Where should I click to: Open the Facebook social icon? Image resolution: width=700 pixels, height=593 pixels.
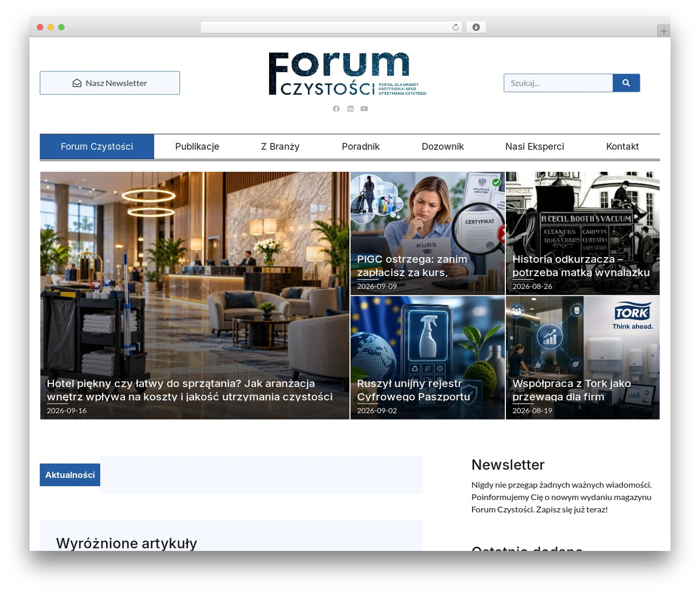[x=336, y=109]
